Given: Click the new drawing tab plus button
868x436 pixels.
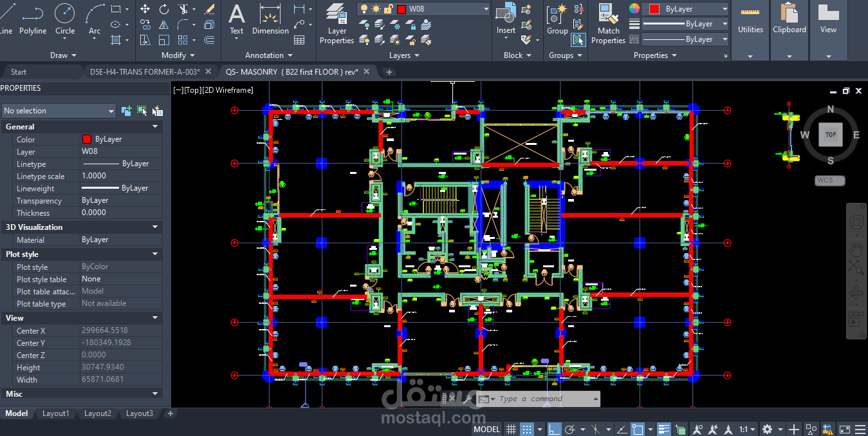Looking at the screenshot, I should point(389,72).
